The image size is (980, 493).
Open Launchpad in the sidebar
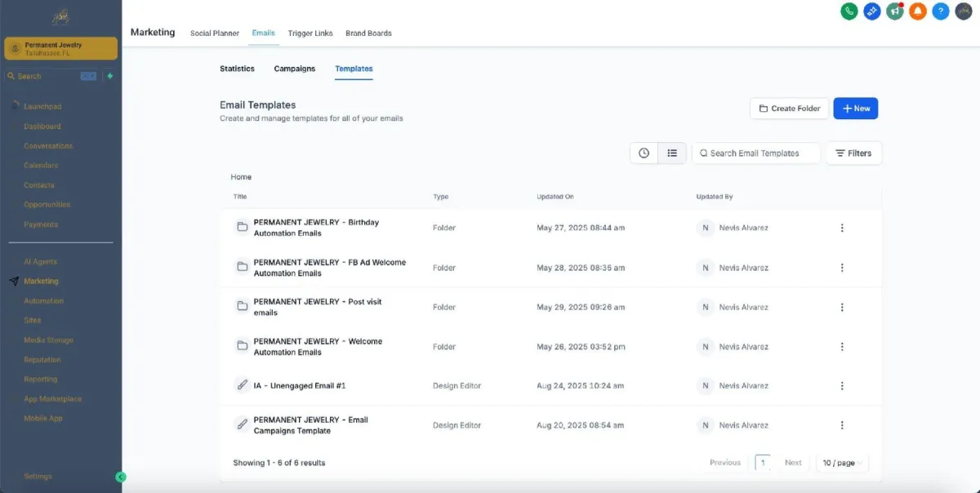(42, 107)
